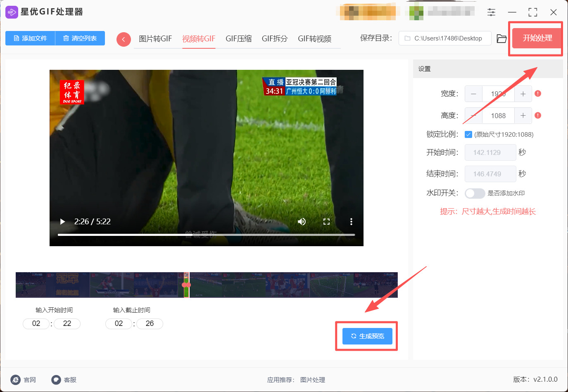This screenshot has height=392, width=568.
Task: Click the last thumbnail in the timeline strip
Action: point(375,285)
